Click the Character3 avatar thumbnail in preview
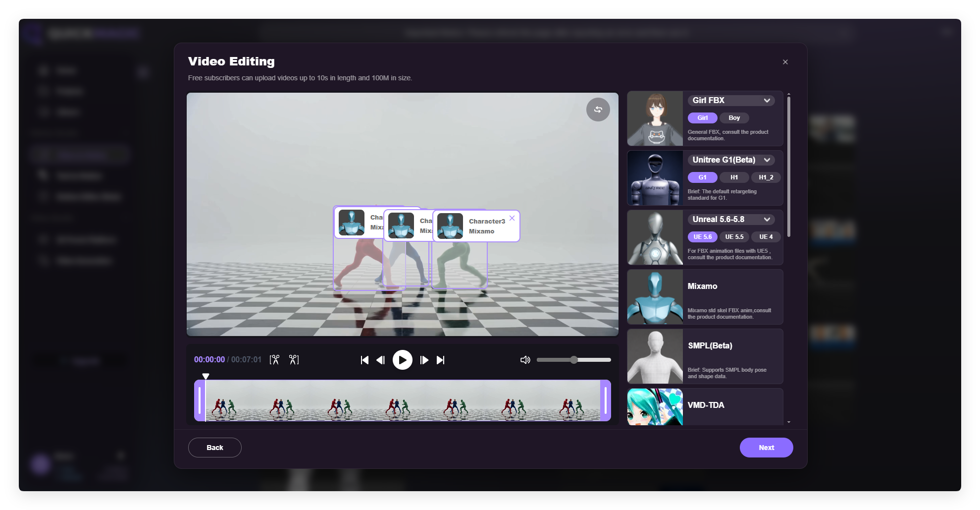 pyautogui.click(x=450, y=226)
